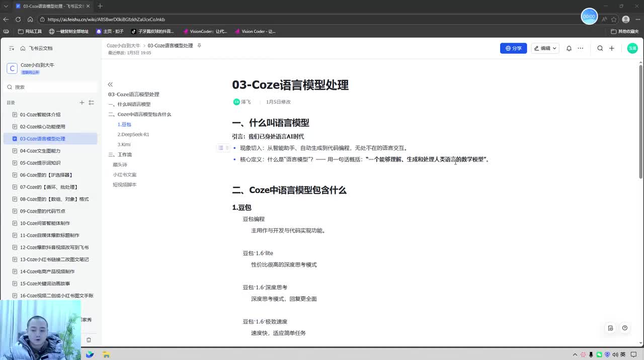Click the WeChat icon in the system tray
The height and width of the screenshot is (360, 644).
click(x=599, y=354)
